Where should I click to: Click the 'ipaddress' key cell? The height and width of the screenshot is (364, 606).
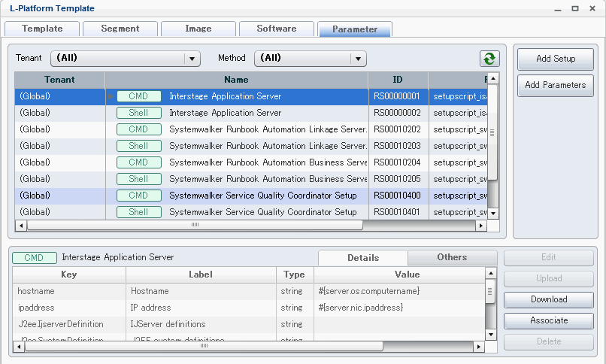coord(70,308)
